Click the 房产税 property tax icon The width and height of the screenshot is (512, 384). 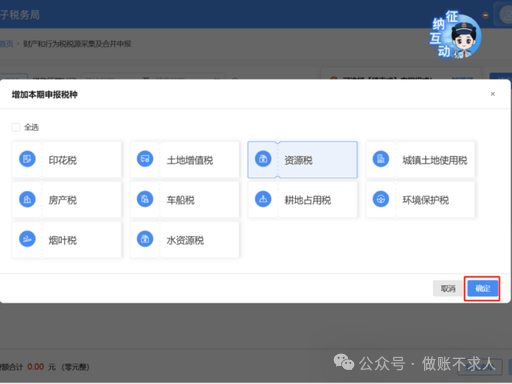27,199
